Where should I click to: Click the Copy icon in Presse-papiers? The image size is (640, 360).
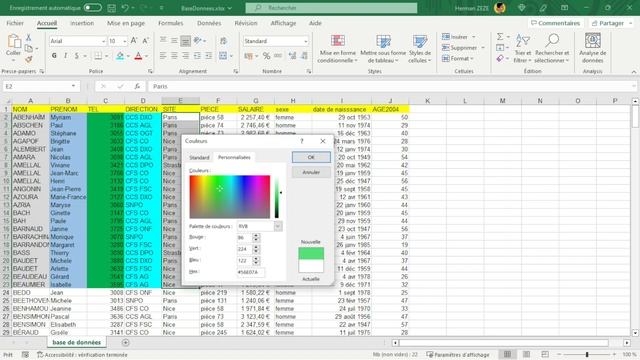point(29,49)
